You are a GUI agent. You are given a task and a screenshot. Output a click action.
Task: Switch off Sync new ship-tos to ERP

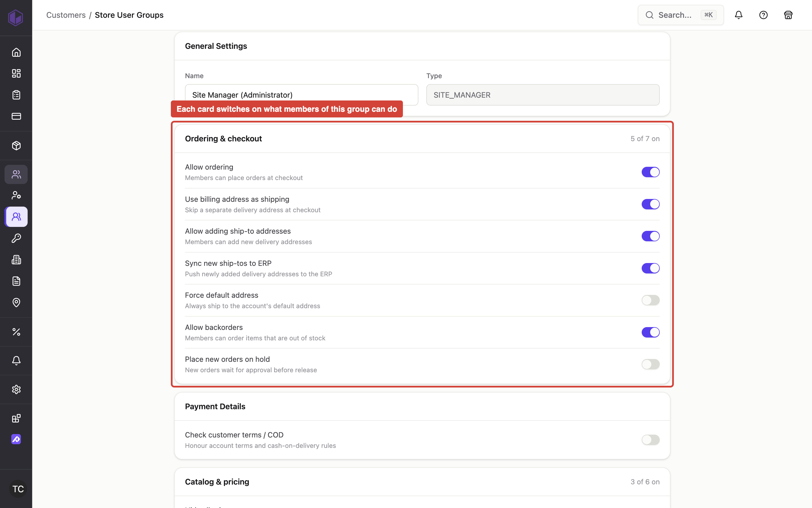coord(650,268)
